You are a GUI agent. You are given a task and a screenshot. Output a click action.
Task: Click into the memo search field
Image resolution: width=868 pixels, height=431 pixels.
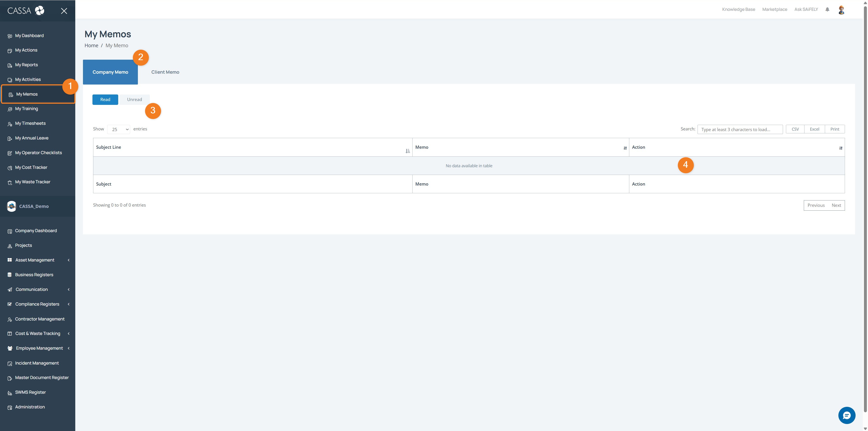(740, 129)
